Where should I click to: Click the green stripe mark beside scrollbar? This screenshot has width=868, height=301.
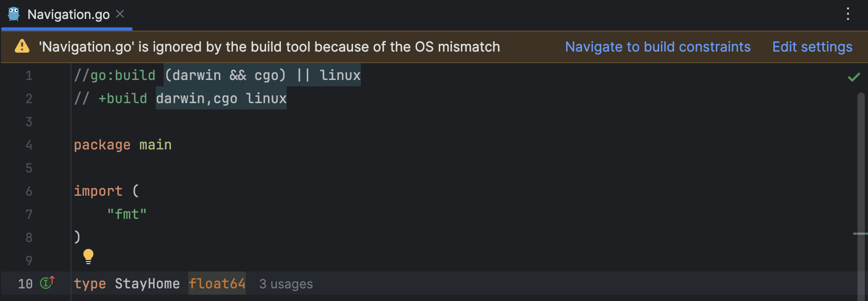pyautogui.click(x=860, y=233)
